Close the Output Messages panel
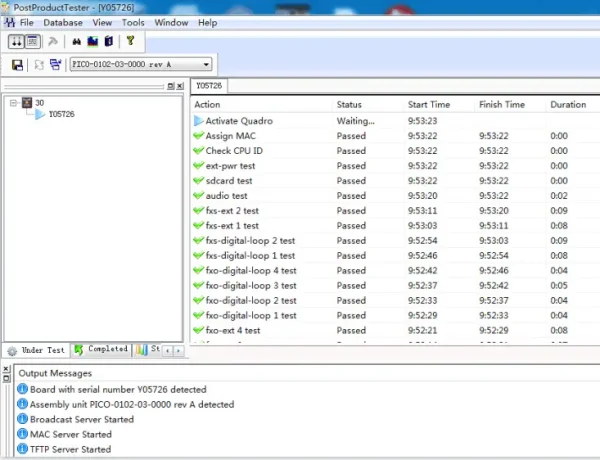Image resolution: width=600 pixels, height=460 pixels. pos(6,369)
